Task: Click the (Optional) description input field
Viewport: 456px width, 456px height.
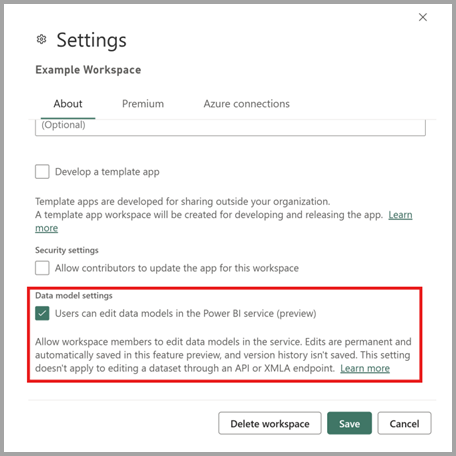Action: tap(230, 127)
